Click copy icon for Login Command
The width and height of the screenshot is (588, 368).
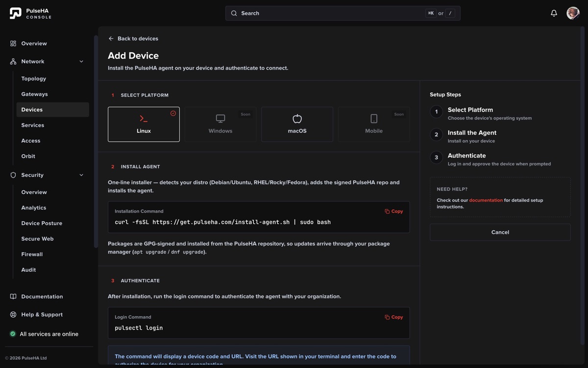point(387,317)
